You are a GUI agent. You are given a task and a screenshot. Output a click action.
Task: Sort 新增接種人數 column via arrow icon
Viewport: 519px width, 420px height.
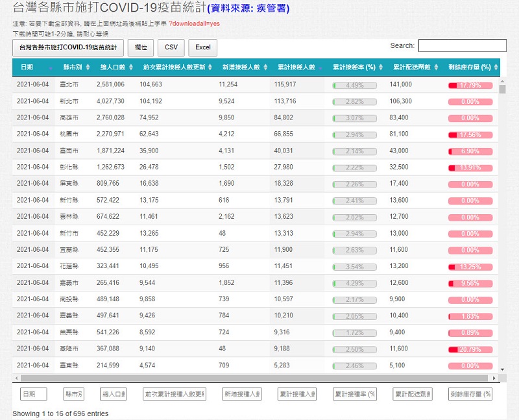[265, 68]
